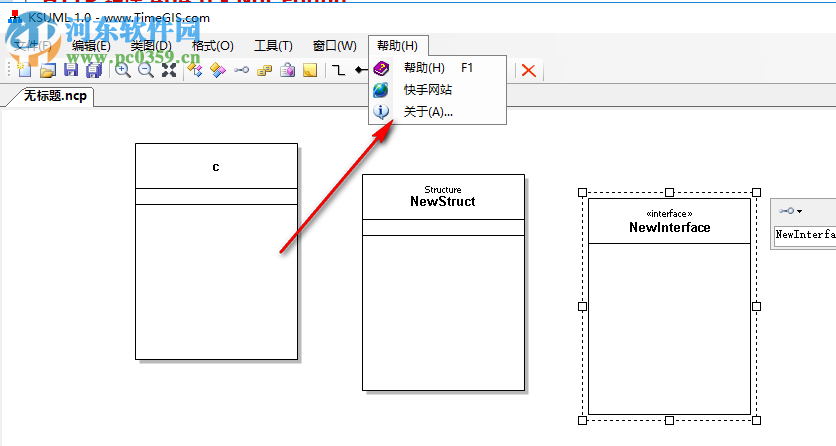Click the right-middle handle of NewInterface
The image size is (836, 446).
click(x=757, y=306)
